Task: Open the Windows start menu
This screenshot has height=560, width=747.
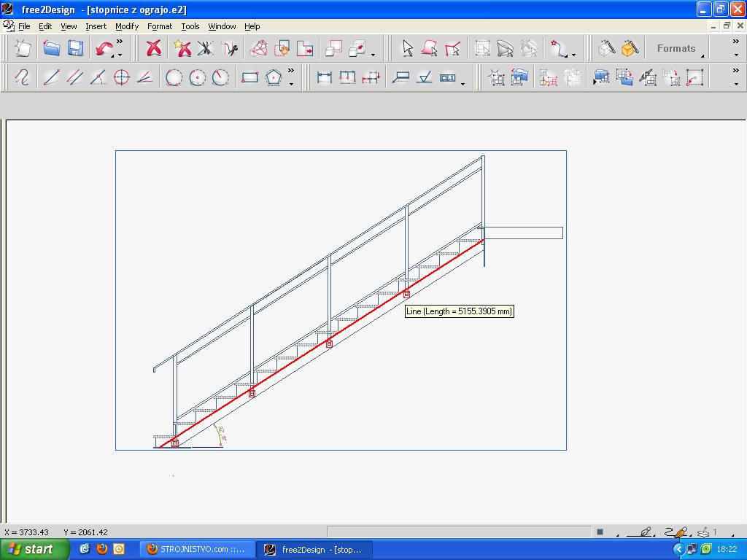Action: point(34,550)
